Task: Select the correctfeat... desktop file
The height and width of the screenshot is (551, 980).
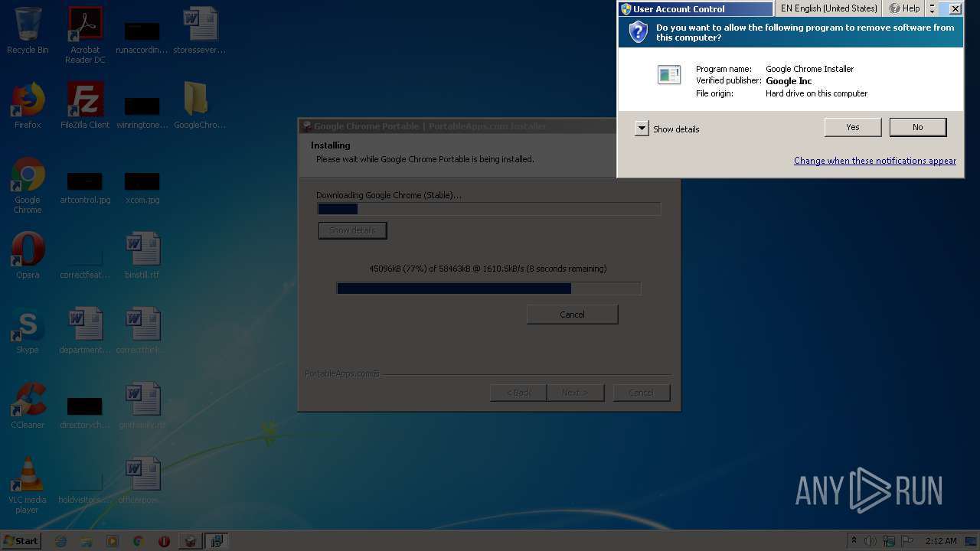Action: [85, 260]
